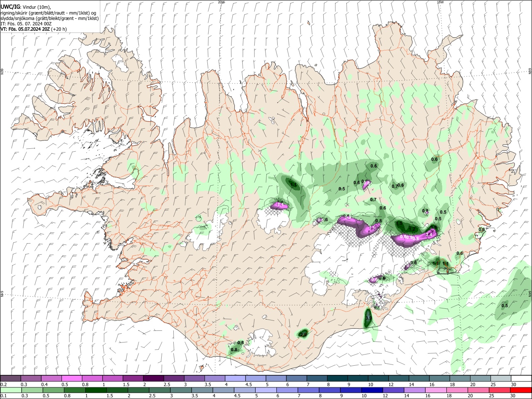
Task: Pick the pale grey top-row swatch labeled 25
Action: pos(500,379)
